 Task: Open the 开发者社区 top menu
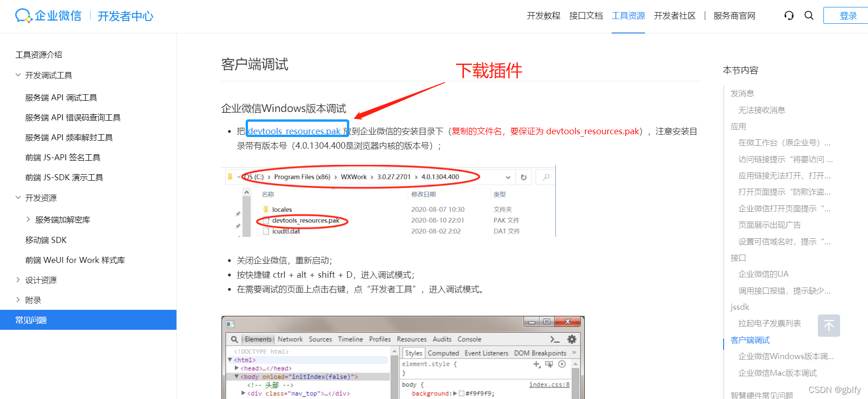[675, 16]
